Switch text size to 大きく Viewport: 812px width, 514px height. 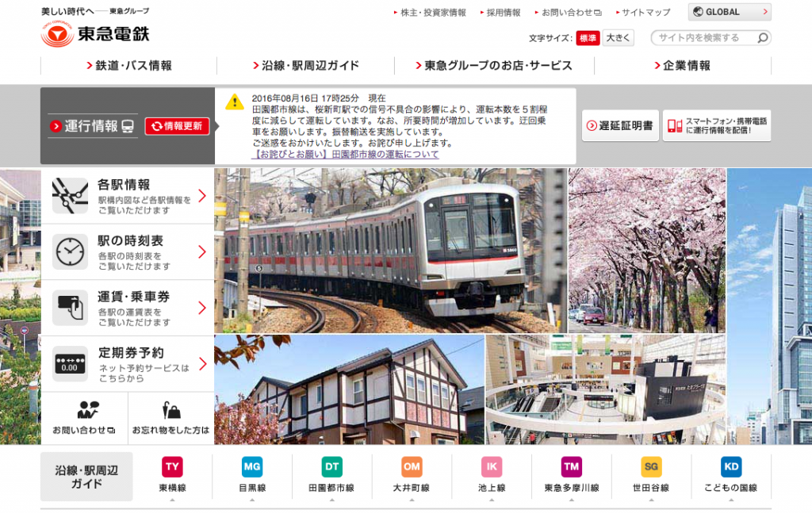[618, 38]
